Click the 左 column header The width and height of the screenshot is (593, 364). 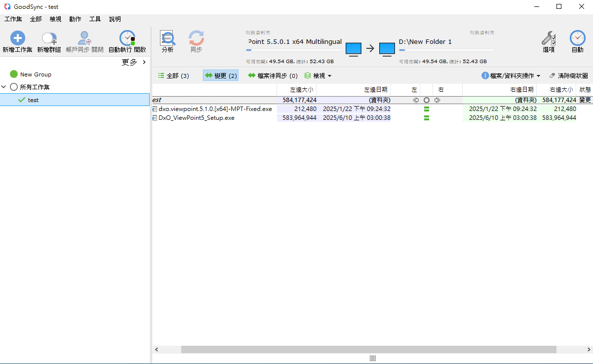(405, 90)
